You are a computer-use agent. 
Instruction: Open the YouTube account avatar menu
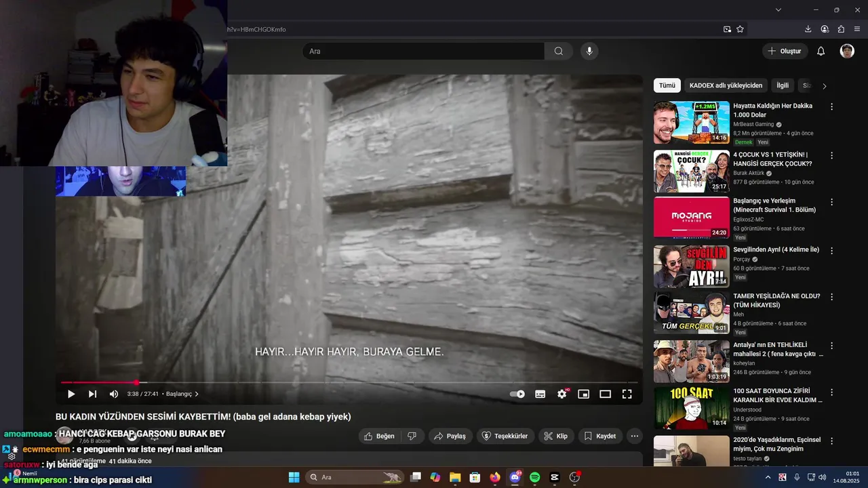pyautogui.click(x=847, y=51)
